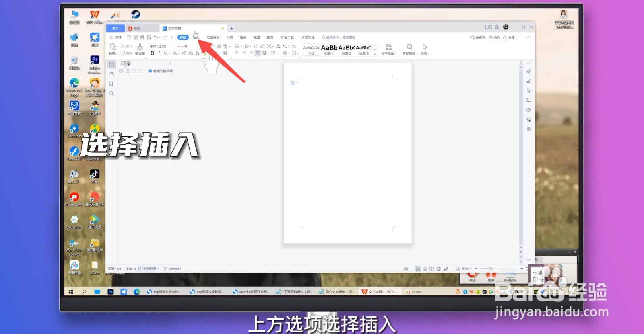Click the Format Painter brush icon

click(140, 47)
